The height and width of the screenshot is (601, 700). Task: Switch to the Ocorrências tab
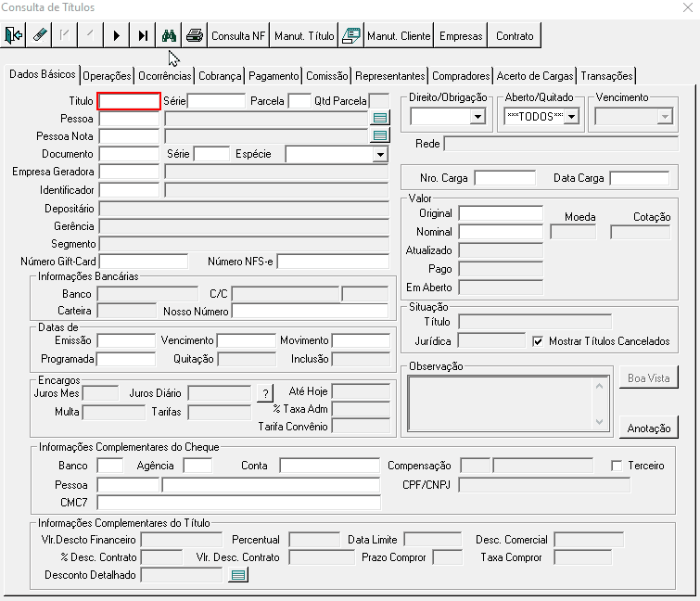(164, 76)
